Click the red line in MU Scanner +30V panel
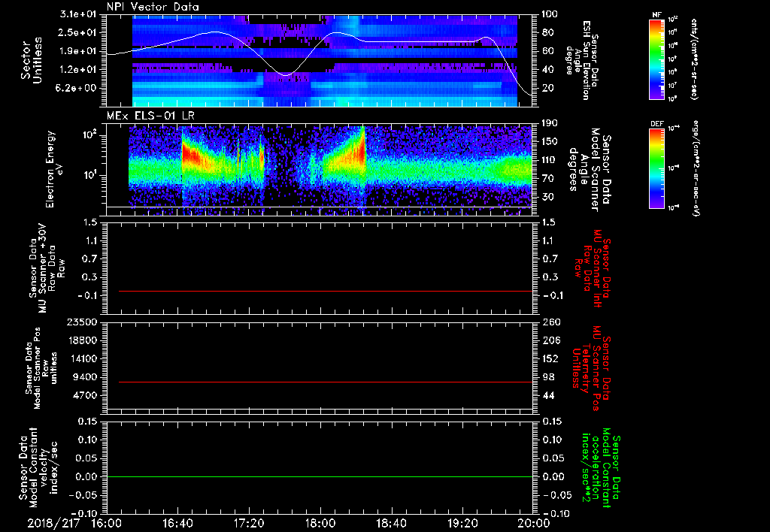Image resolution: width=770 pixels, height=532 pixels. [x=326, y=291]
